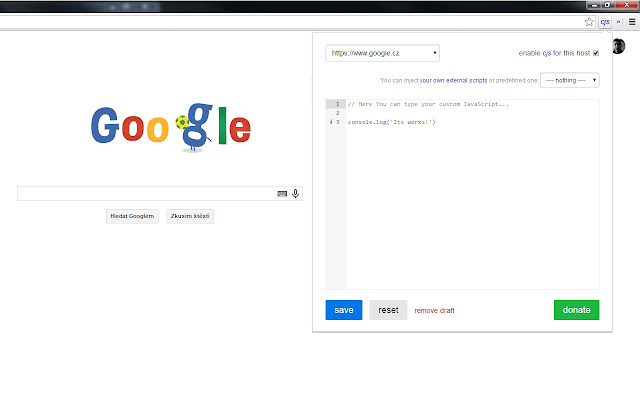Click the green donate button
This screenshot has width=640, height=400.
(x=576, y=310)
